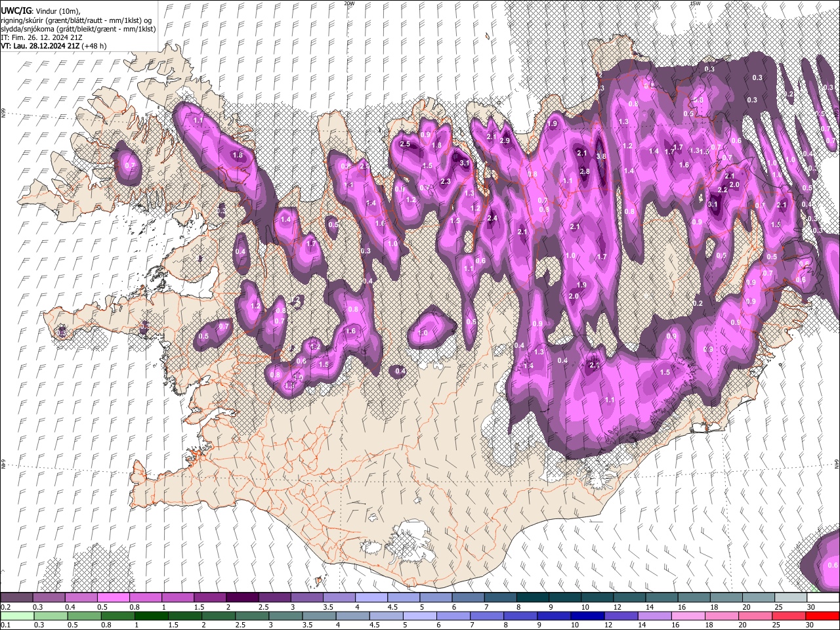Viewport: 840px width, 630px height.
Task: Click the light pink 16–18 rain legend swatch
Action: pos(688,616)
